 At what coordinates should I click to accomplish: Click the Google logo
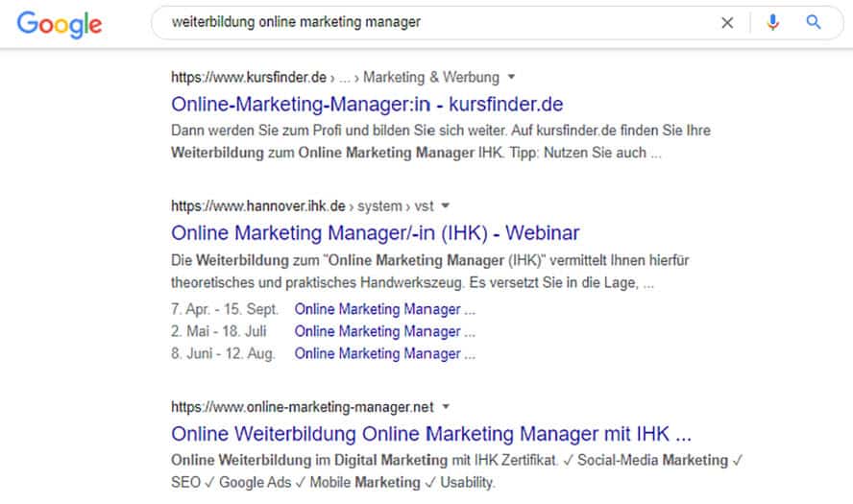tap(60, 24)
